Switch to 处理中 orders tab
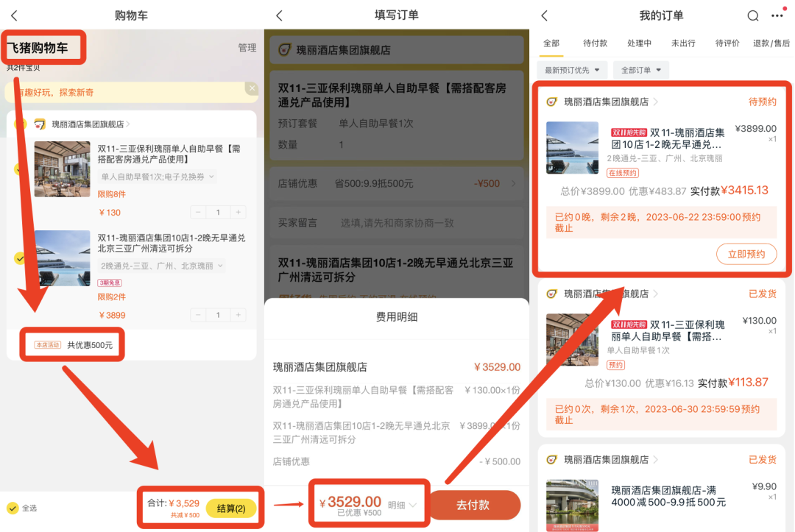Image resolution: width=795 pixels, height=532 pixels. [639, 43]
